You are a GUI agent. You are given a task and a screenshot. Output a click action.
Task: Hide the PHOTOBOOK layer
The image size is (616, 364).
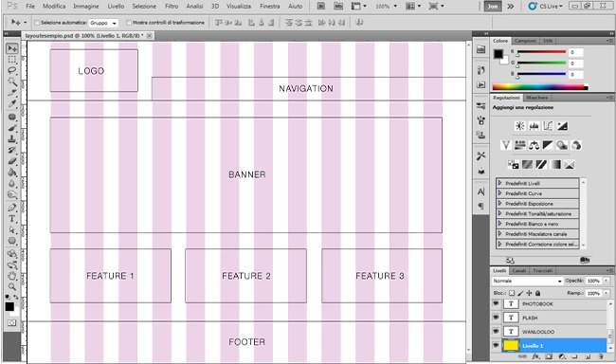pyautogui.click(x=496, y=304)
